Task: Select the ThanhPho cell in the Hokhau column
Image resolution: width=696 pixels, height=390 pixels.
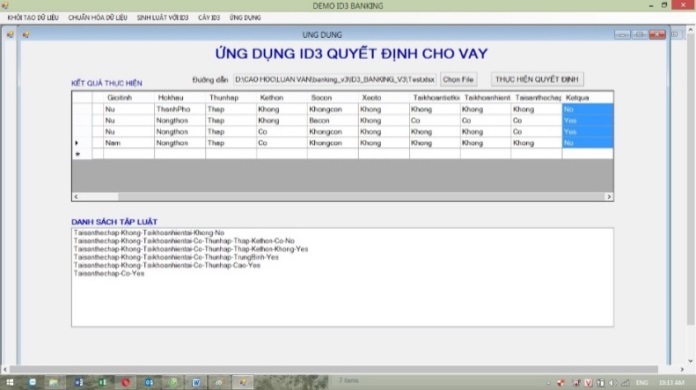Action: 180,109
